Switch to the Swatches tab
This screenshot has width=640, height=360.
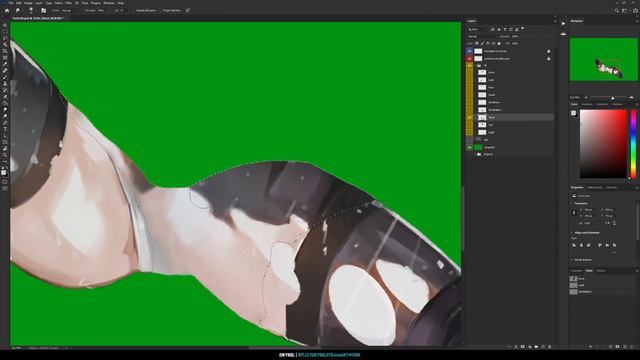[587, 104]
